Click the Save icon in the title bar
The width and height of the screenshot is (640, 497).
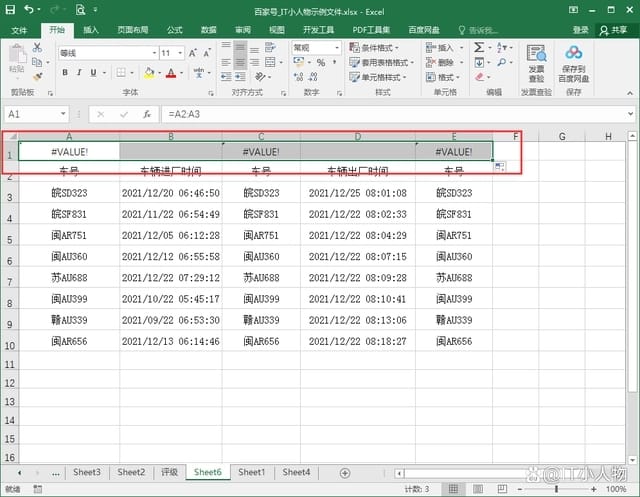coord(10,9)
